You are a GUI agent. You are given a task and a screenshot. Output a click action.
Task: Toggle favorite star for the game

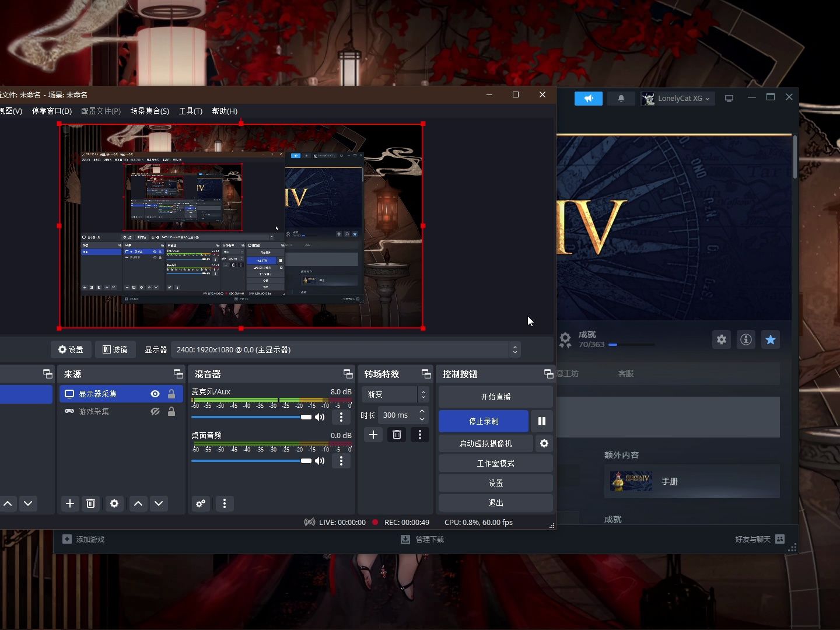coord(771,339)
